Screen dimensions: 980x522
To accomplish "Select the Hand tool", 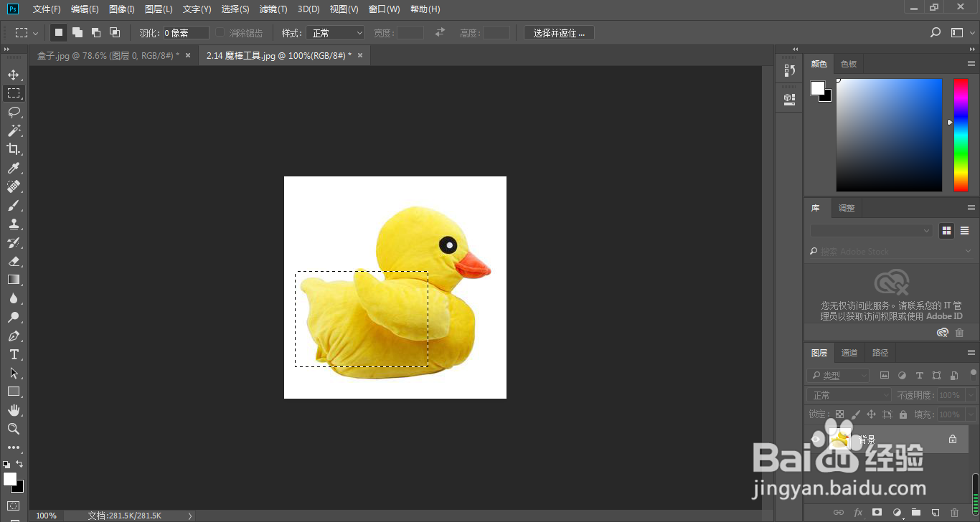I will [x=14, y=410].
